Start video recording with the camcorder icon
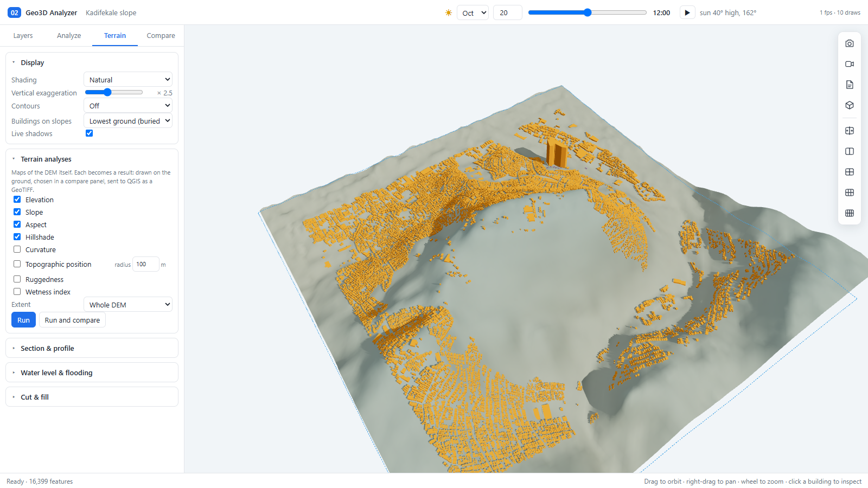Viewport: 868px width, 488px height. [x=850, y=64]
